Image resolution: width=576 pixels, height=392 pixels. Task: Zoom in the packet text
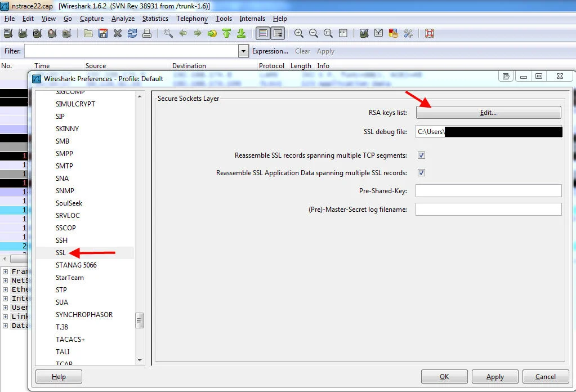click(298, 33)
